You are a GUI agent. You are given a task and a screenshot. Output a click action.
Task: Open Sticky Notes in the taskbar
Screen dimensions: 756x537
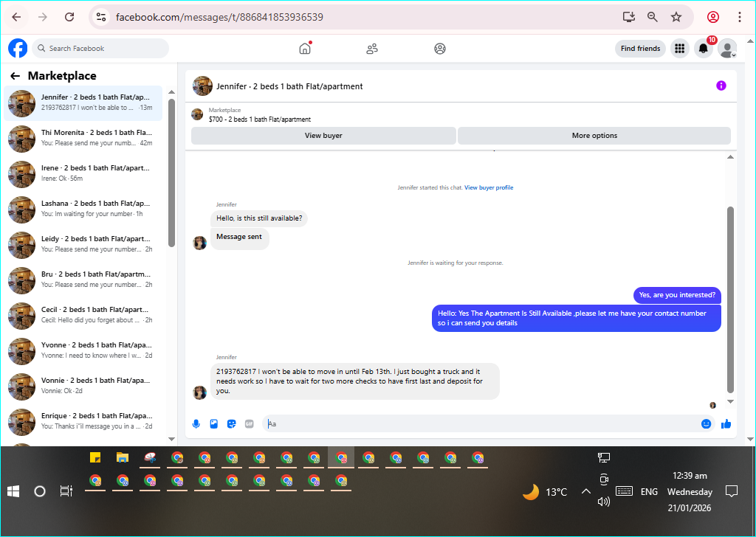pos(95,457)
